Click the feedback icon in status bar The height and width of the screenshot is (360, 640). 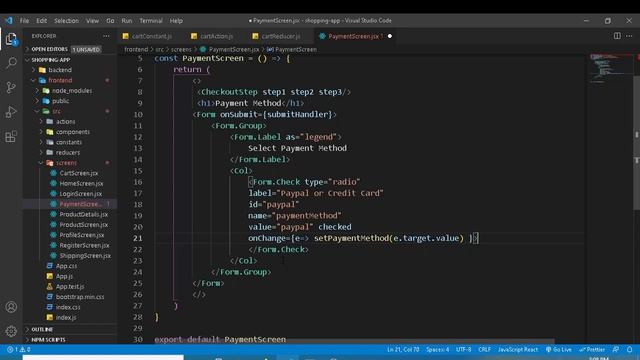[x=616, y=349]
